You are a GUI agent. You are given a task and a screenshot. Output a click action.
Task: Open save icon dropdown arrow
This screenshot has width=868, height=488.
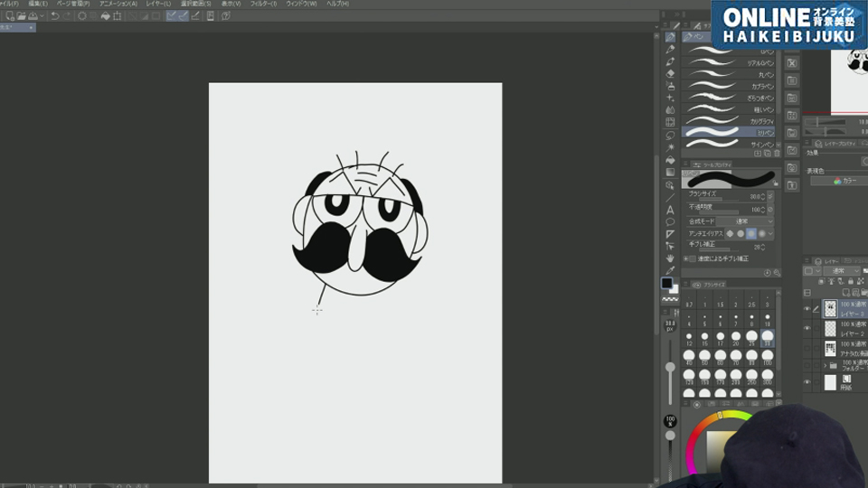click(x=42, y=16)
